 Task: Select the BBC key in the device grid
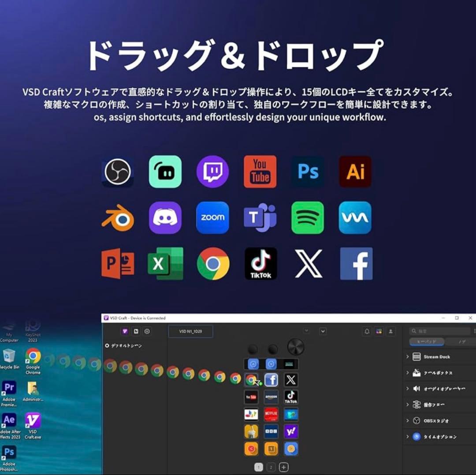pos(271,432)
